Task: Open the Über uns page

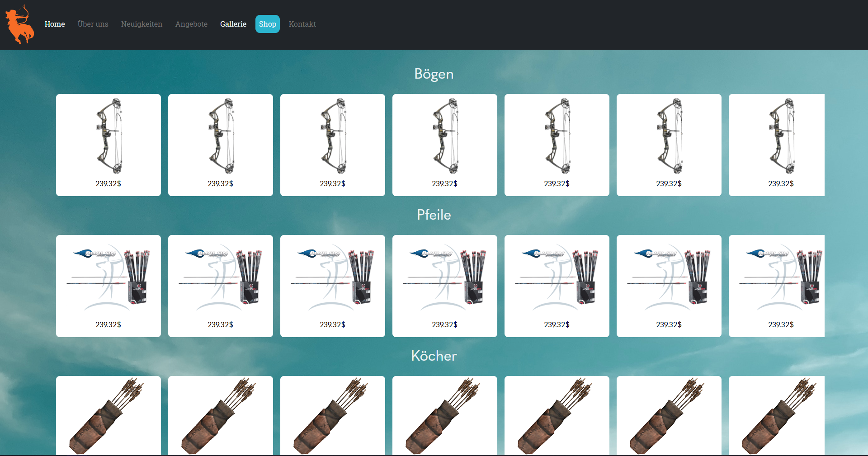Action: click(93, 24)
